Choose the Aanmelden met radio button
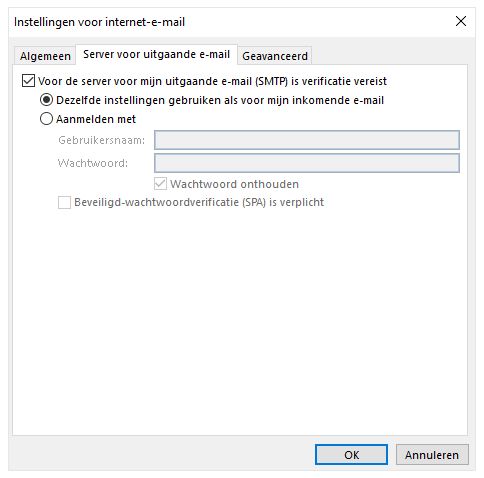Viewport: 484px width, 478px height. [46, 119]
